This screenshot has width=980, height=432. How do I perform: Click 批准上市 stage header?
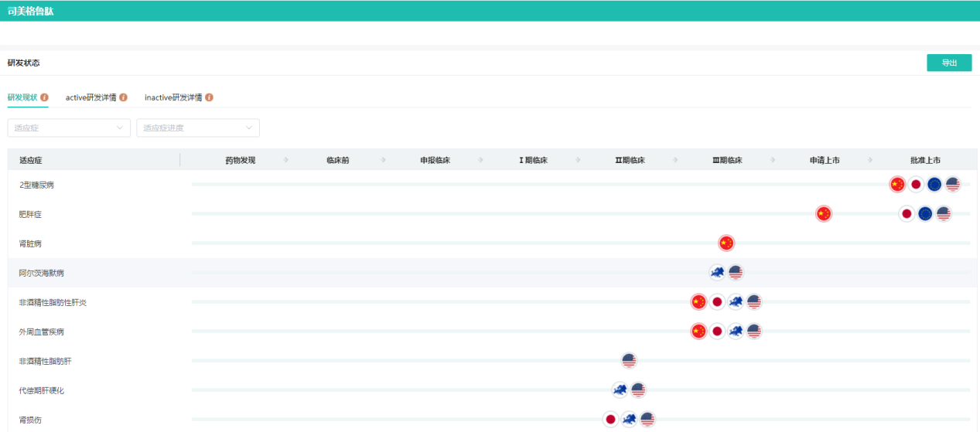point(926,160)
